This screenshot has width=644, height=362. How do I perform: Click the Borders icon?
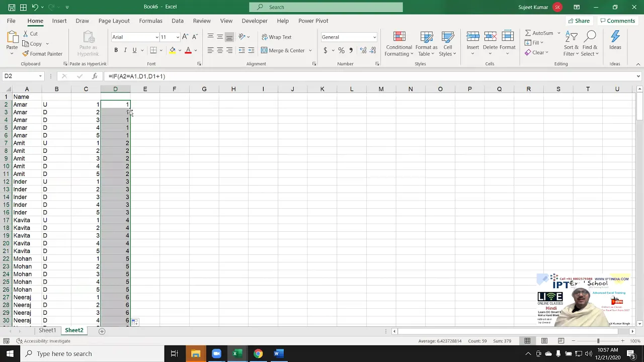coord(153,50)
